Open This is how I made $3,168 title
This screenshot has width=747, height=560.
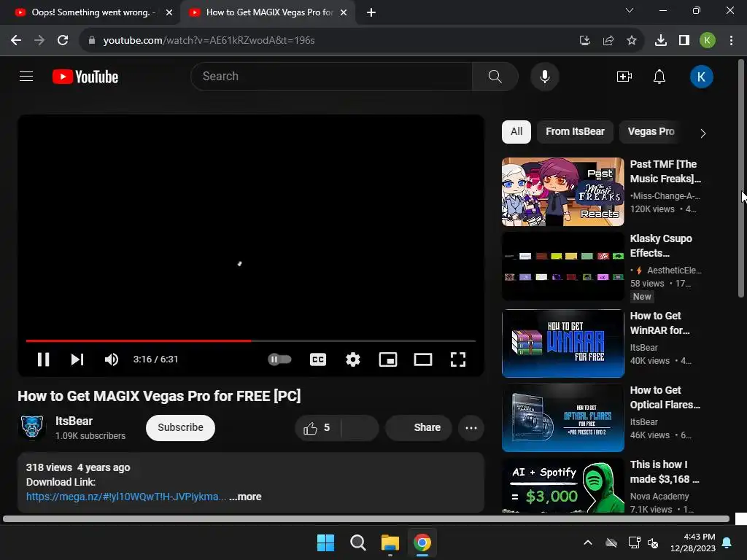(x=665, y=472)
